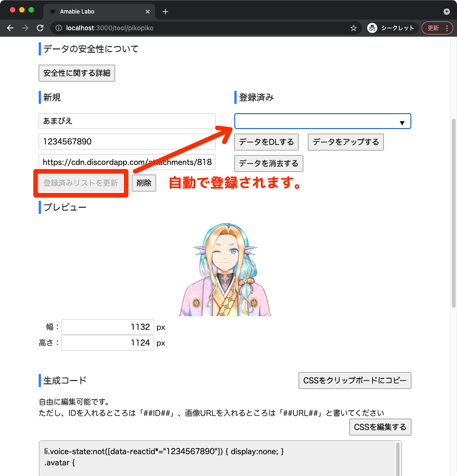Click the 幅 width field showing 1132

tap(108, 327)
